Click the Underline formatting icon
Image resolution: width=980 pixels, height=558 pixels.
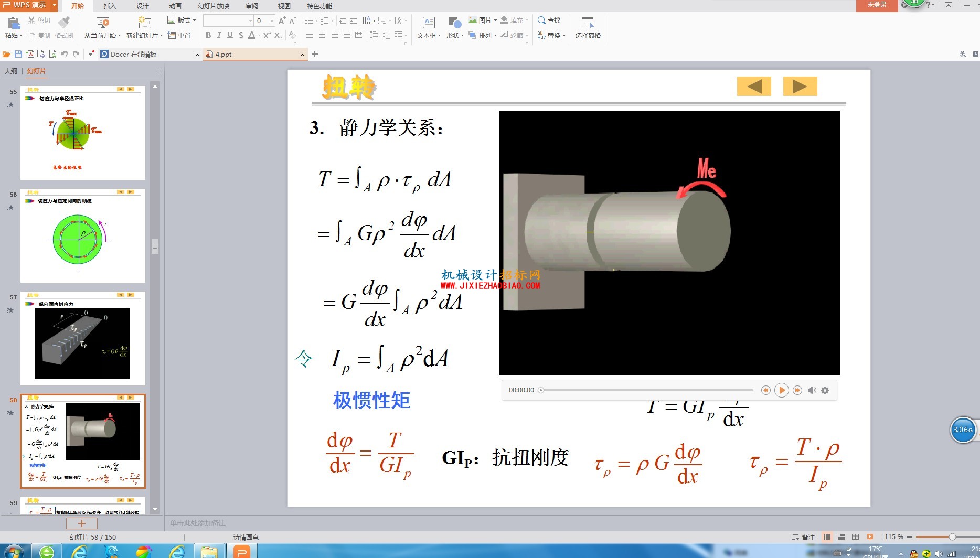tap(230, 35)
